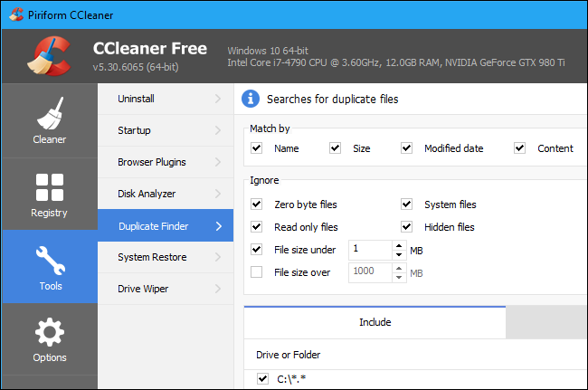Select the Tools wrench icon
Viewport: 588px width, 390px height.
pyautogui.click(x=49, y=262)
